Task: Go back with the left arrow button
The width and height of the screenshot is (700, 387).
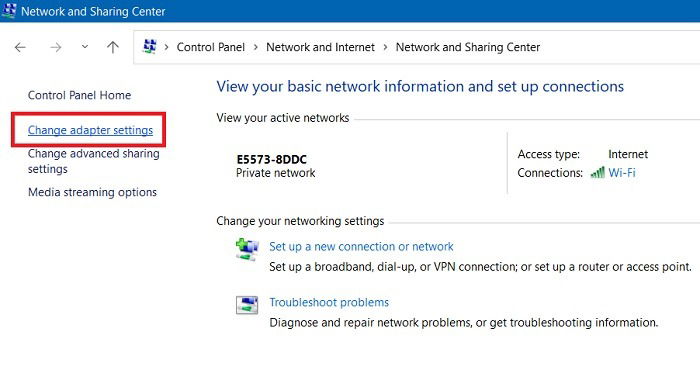Action: pyautogui.click(x=20, y=47)
